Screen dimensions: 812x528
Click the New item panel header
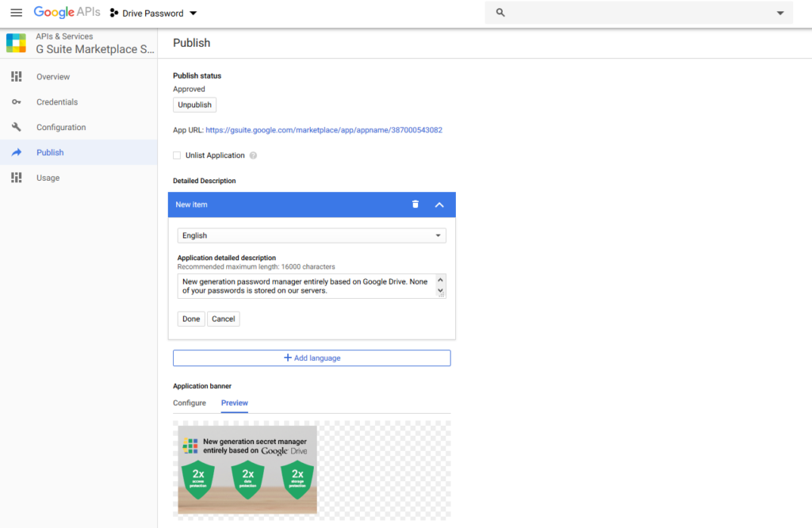coord(312,205)
